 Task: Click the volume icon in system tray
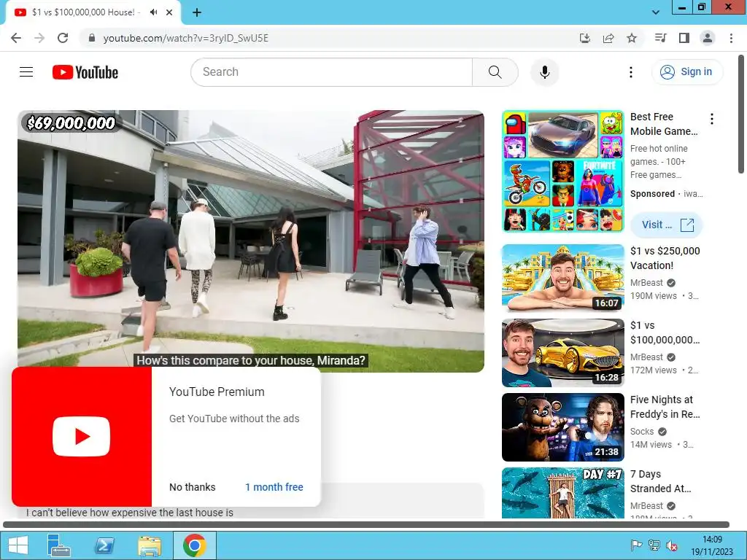pos(672,545)
